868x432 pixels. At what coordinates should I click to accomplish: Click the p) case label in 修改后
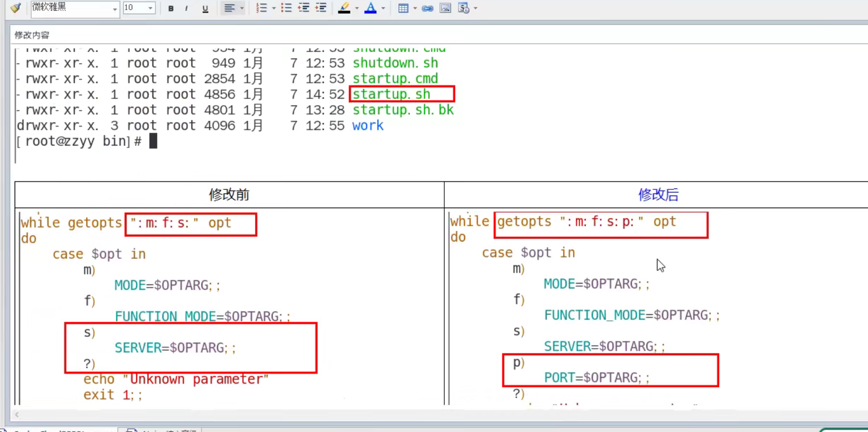pos(519,363)
